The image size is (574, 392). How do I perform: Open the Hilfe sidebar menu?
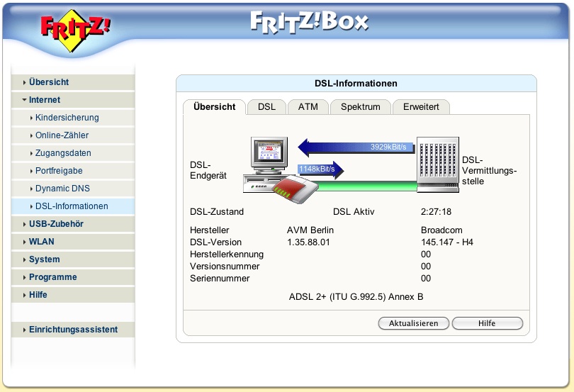click(73, 295)
